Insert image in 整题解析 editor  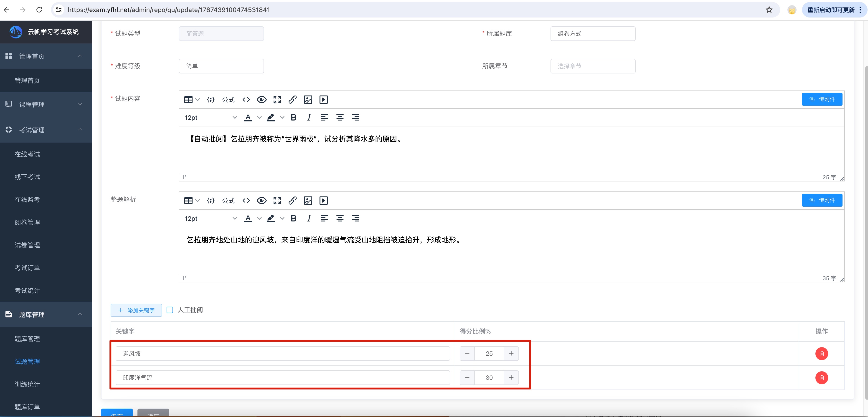point(308,201)
